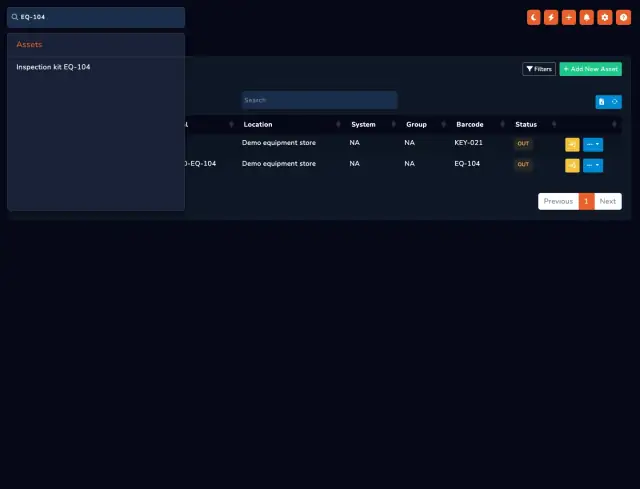This screenshot has width=640, height=489.
Task: Click the table Search input field
Action: [x=319, y=100]
